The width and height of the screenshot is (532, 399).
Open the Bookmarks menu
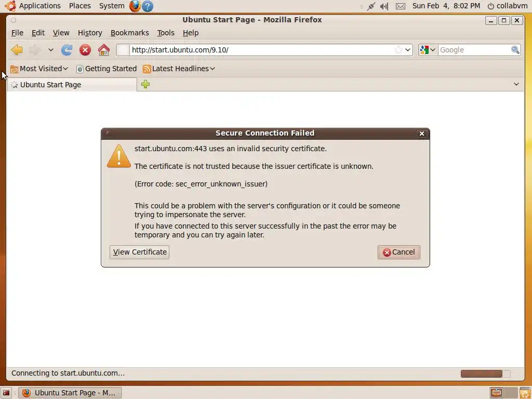click(x=129, y=33)
